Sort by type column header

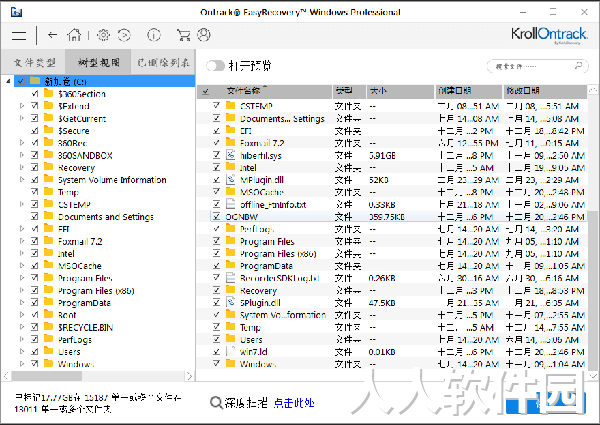point(349,91)
